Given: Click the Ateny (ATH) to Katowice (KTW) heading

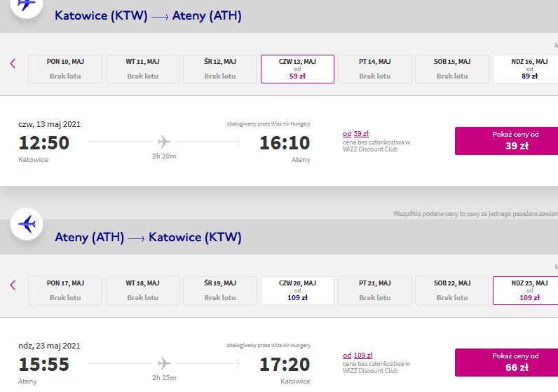Looking at the screenshot, I should pyautogui.click(x=148, y=237).
